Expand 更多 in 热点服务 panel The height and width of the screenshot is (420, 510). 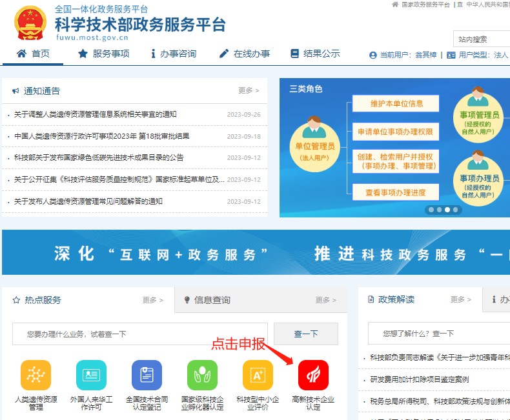point(153,300)
